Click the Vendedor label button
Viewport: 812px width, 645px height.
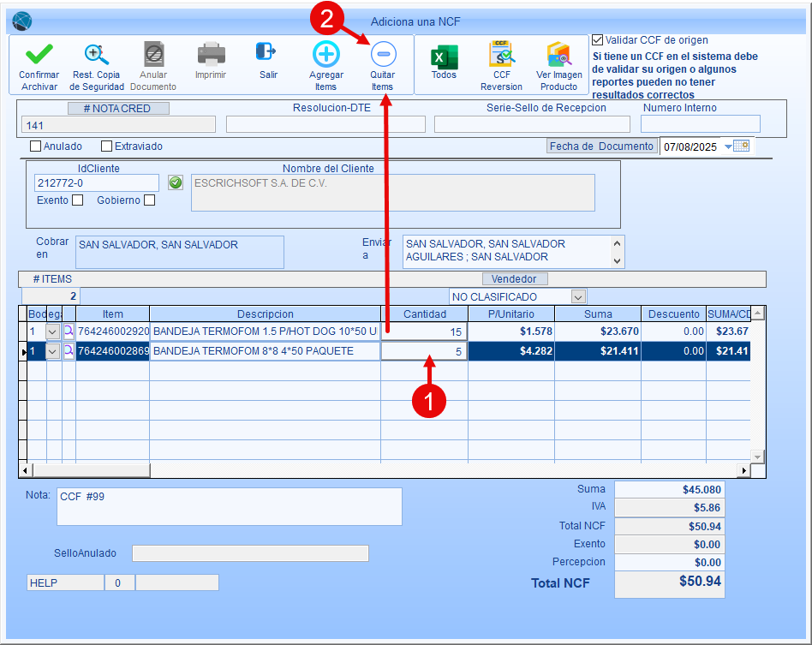click(515, 278)
